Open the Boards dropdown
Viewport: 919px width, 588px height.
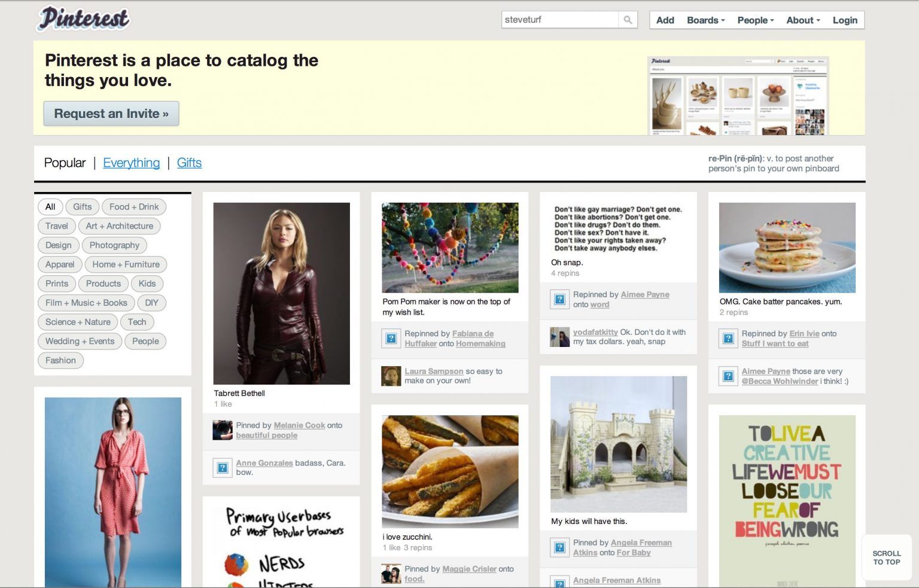704,20
